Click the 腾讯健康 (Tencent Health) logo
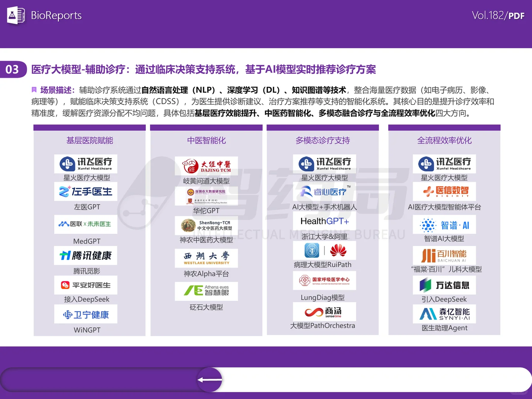532x399 pixels. (x=85, y=255)
